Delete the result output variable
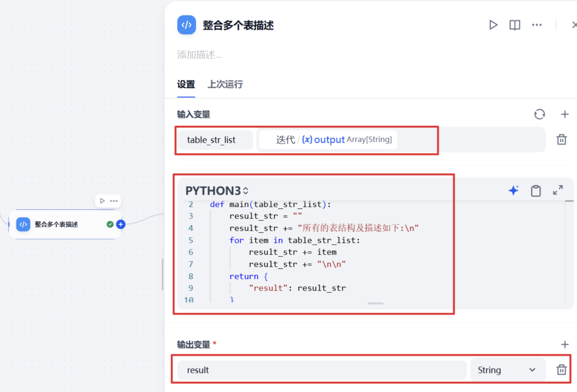The image size is (577, 392). (x=561, y=370)
